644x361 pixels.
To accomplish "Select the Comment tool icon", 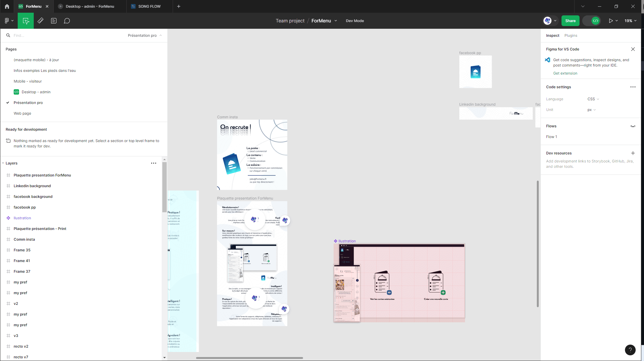I will [x=67, y=21].
